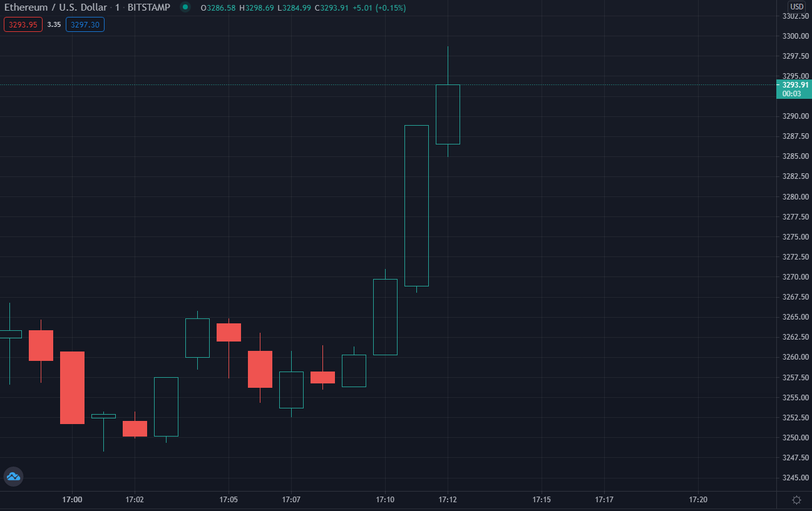Open chart settings gear icon

(796, 500)
